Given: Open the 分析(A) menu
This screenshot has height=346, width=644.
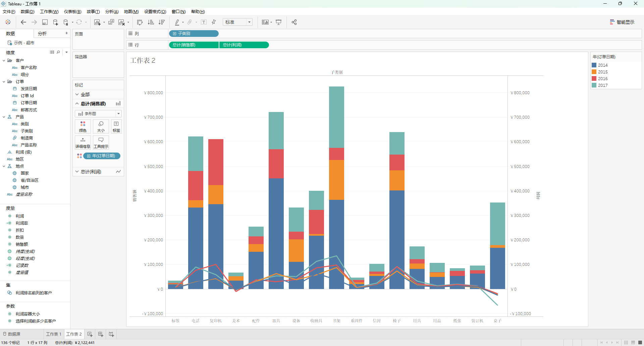Looking at the screenshot, I should click(x=112, y=12).
